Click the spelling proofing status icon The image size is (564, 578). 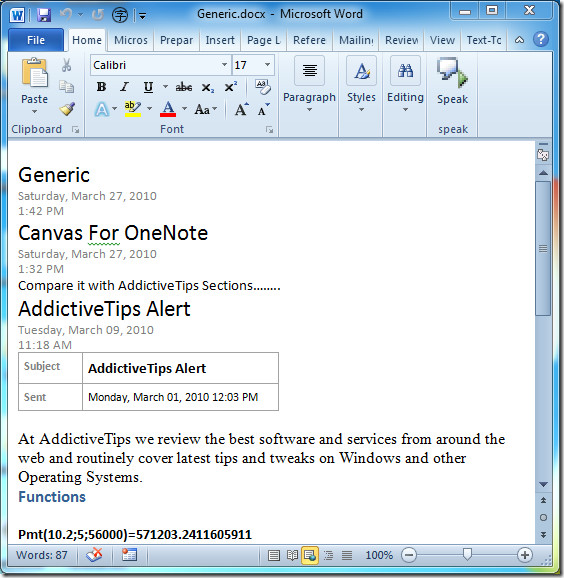(x=94, y=555)
